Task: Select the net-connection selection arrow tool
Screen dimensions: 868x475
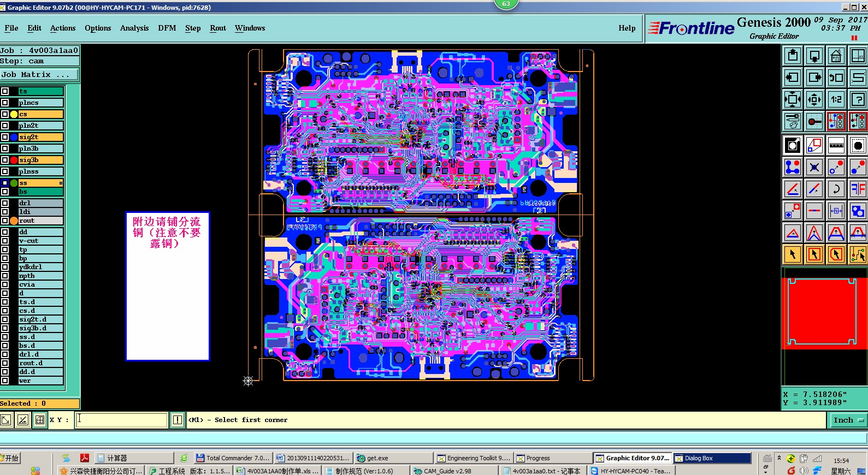Action: 858,254
